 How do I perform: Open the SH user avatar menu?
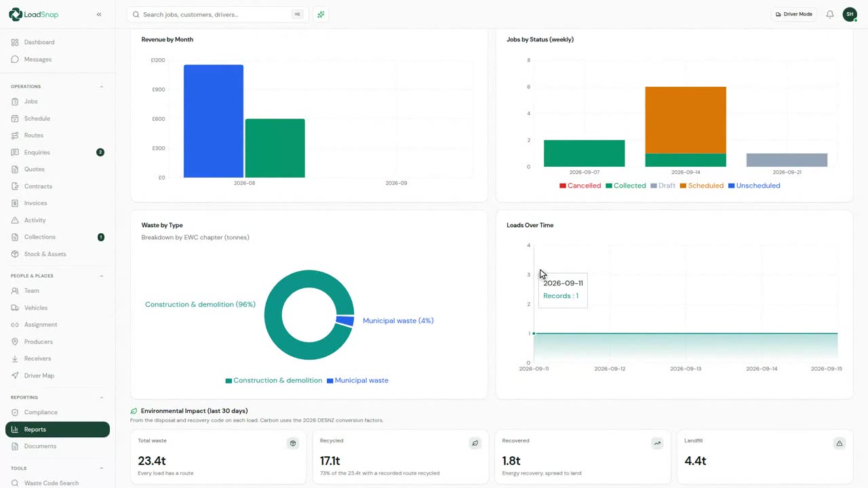850,14
